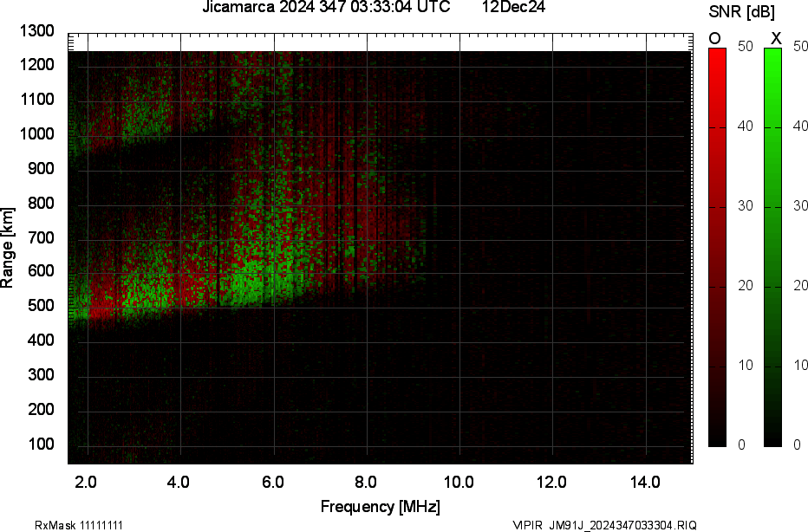Click the range axis tick label '800'
The width and height of the screenshot is (808, 532).
tap(41, 203)
